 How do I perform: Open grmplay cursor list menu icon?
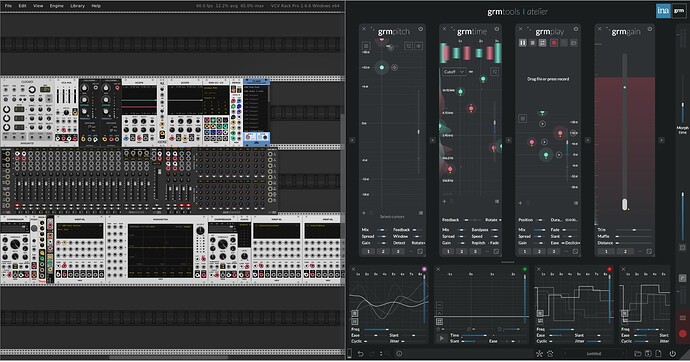[x=576, y=203]
